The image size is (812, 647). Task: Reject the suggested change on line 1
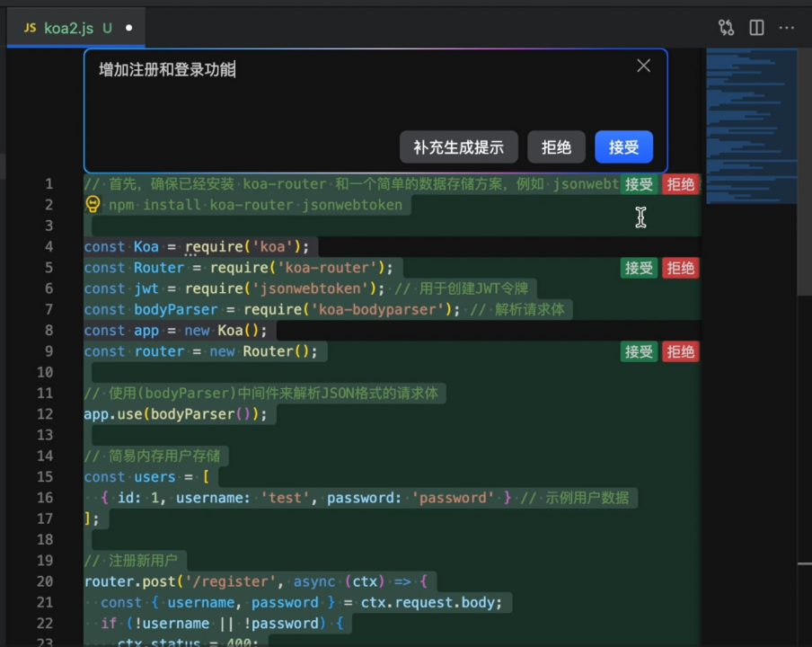pos(680,183)
